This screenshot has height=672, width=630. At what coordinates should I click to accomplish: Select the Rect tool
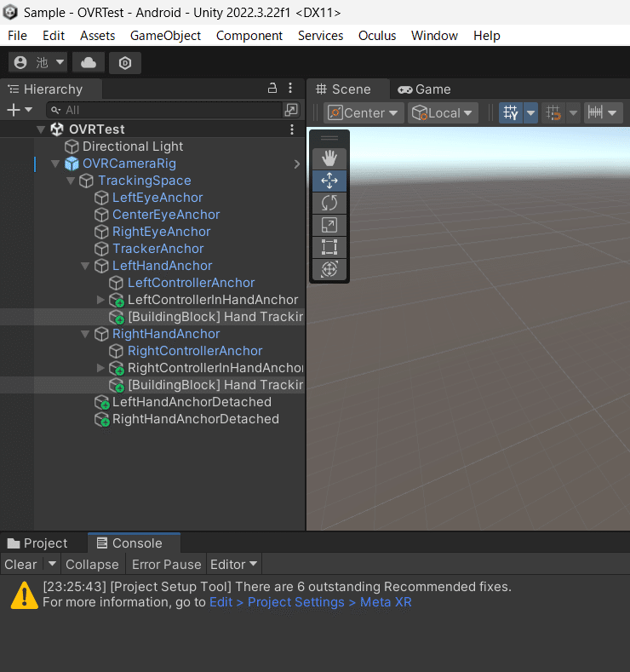[x=329, y=247]
